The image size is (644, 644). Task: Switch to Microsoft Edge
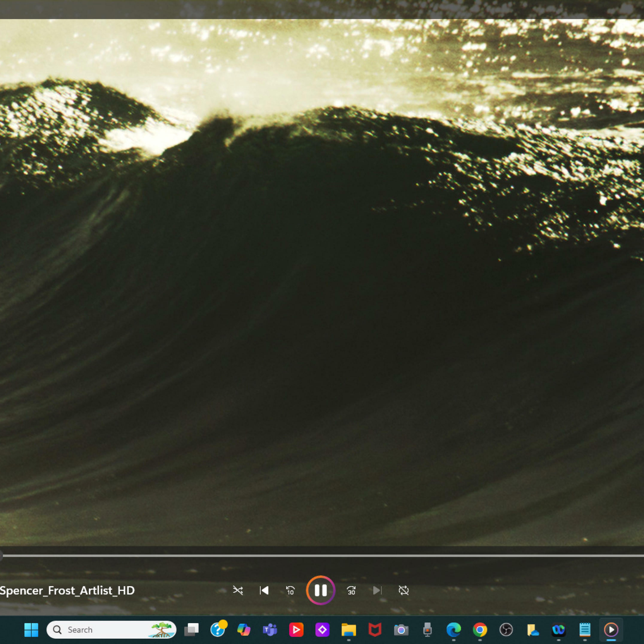click(454, 630)
